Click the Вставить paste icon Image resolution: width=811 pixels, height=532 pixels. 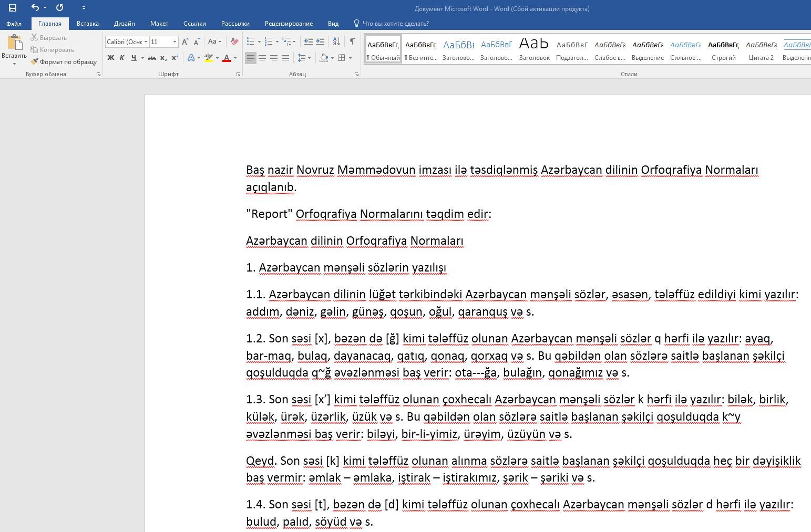coord(14,43)
